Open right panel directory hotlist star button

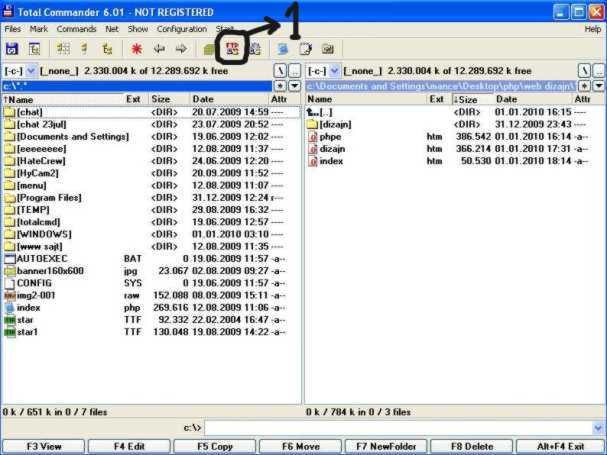click(584, 86)
